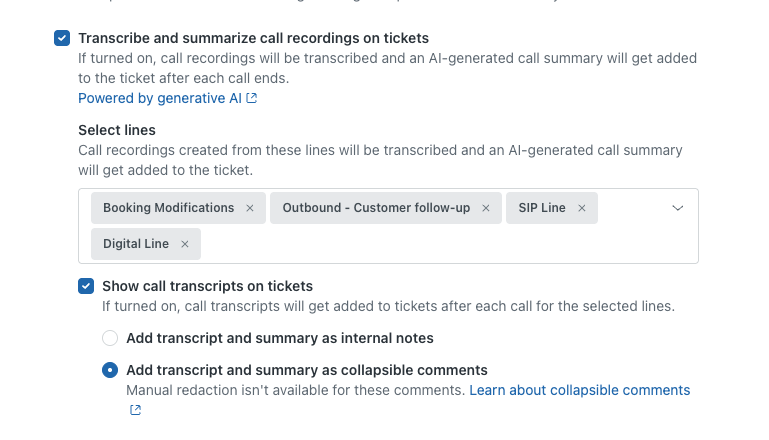Select Add transcript and summary as internal notes
Screen dimensions: 769x440
click(x=110, y=338)
